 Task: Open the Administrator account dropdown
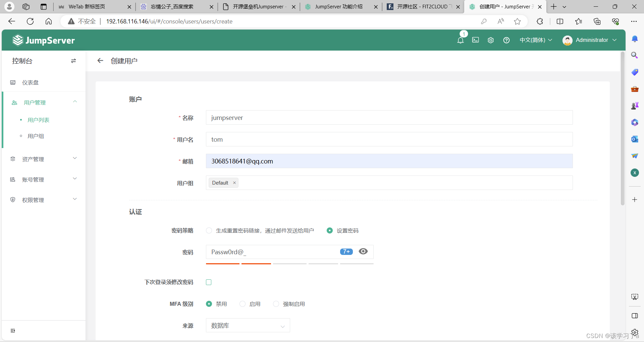[x=590, y=40]
